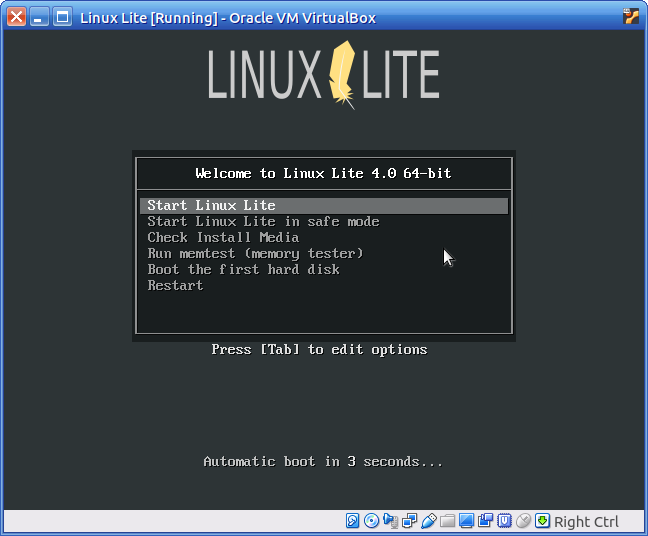The width and height of the screenshot is (648, 536).
Task: Minimize the Linux Lite VM window
Action: (39, 17)
